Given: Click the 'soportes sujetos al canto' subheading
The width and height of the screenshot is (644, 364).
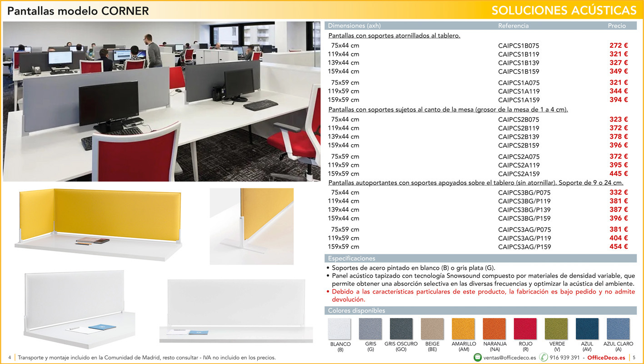Looking at the screenshot, I should point(448,110).
